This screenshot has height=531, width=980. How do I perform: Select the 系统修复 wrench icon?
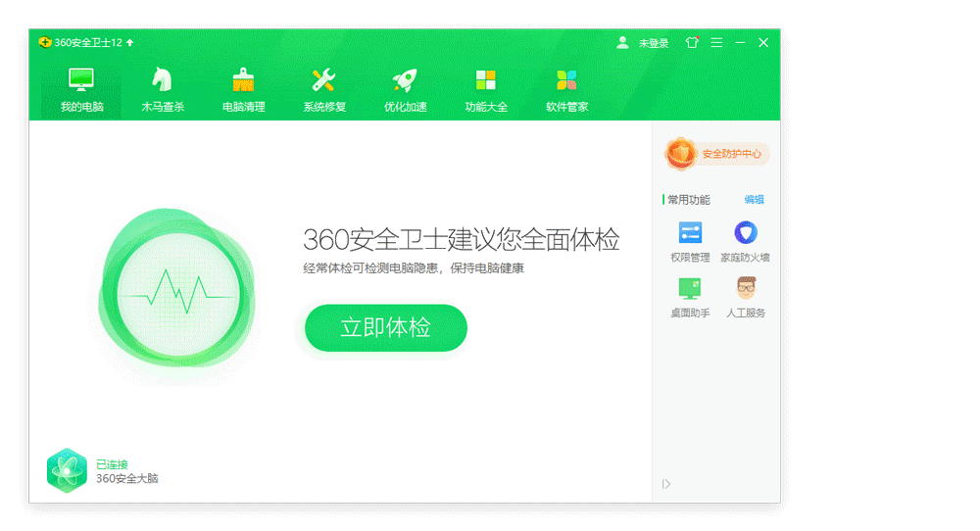click(x=323, y=80)
